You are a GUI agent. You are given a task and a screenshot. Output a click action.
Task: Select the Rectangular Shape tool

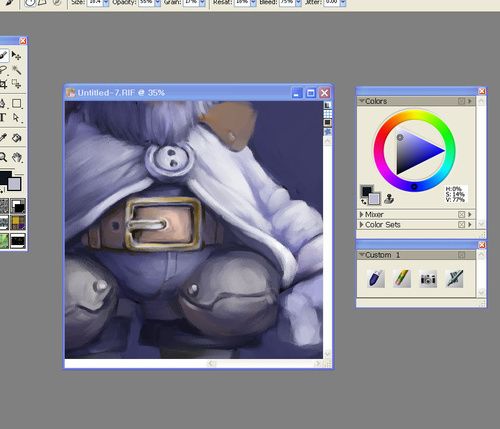click(x=16, y=103)
